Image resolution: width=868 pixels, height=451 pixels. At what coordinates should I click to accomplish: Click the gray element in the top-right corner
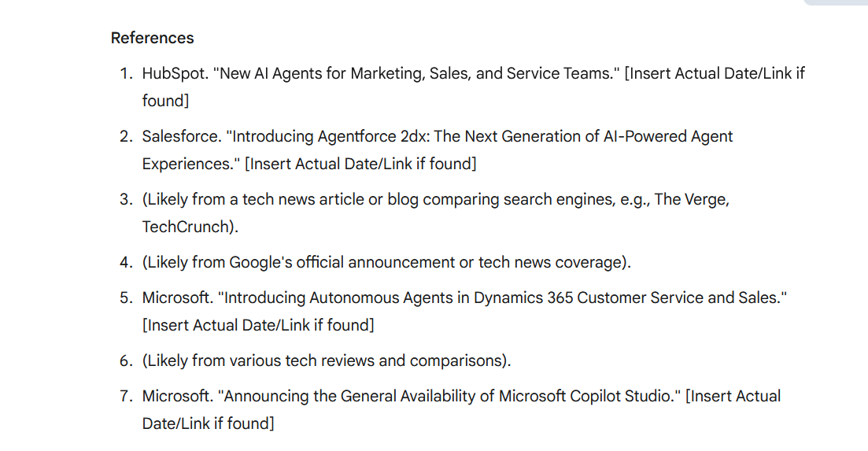836,2
